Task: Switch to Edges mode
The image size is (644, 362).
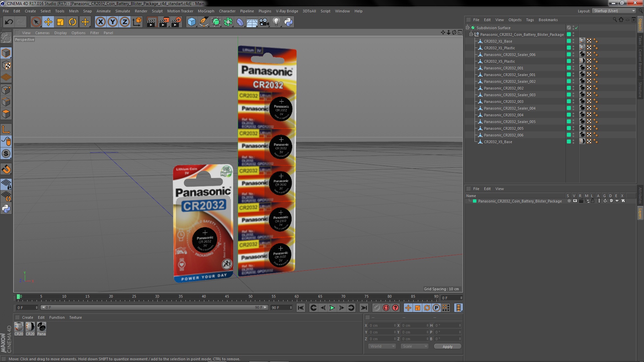Action: tap(6, 102)
